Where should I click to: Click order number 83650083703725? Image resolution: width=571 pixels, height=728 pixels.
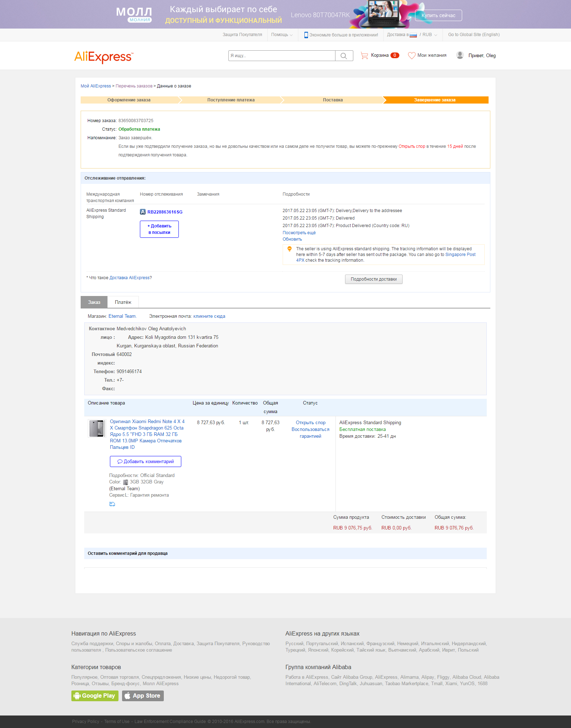(136, 121)
